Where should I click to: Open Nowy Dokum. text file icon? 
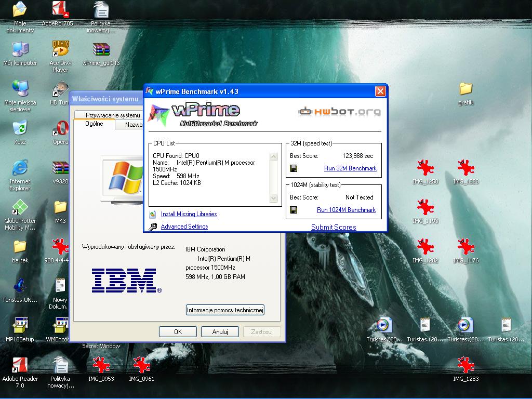coord(60,294)
